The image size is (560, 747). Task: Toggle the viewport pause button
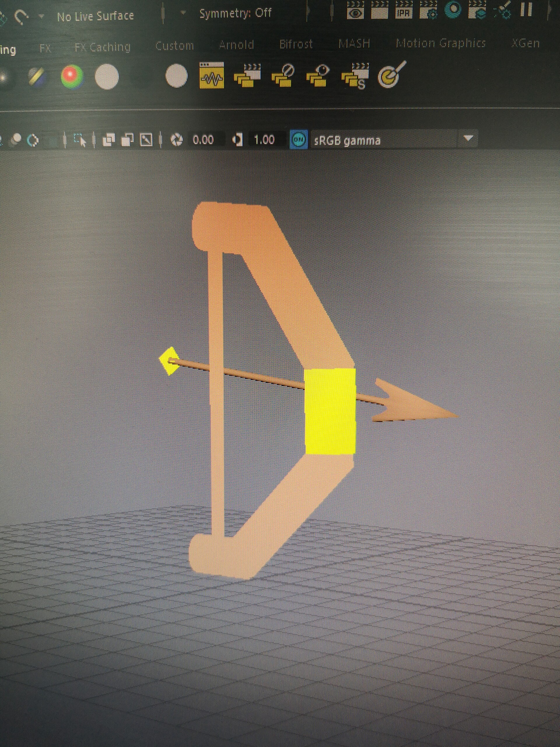coord(526,9)
